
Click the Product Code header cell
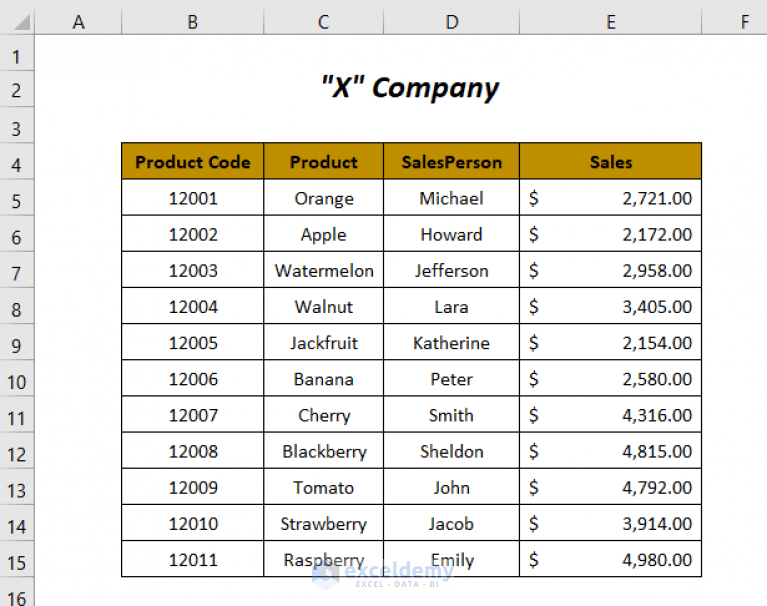click(x=193, y=161)
